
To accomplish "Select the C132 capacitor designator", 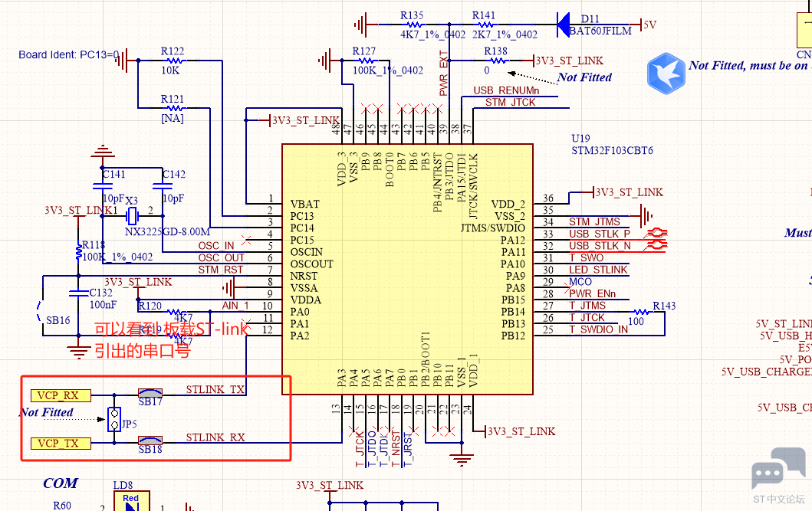I will coord(101,293).
